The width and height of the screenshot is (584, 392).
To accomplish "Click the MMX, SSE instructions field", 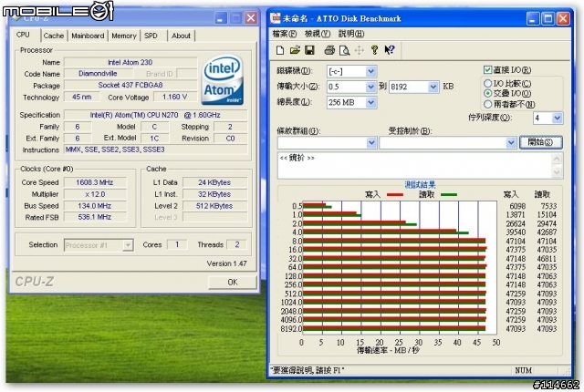I will point(155,150).
